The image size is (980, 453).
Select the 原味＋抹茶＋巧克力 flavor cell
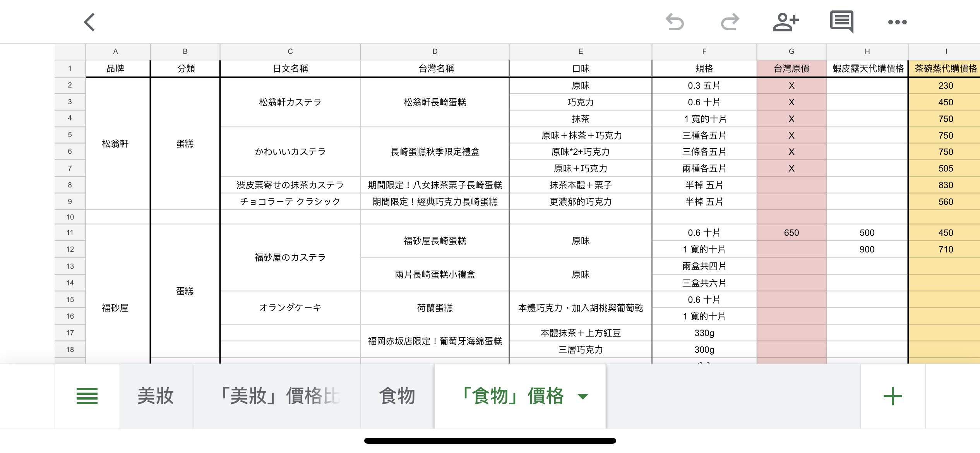click(x=581, y=136)
